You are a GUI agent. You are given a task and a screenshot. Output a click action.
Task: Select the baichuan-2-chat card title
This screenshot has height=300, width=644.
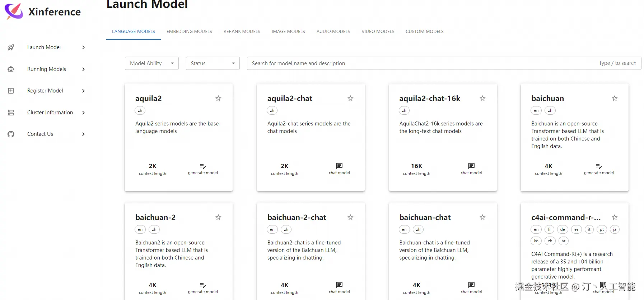tap(297, 218)
